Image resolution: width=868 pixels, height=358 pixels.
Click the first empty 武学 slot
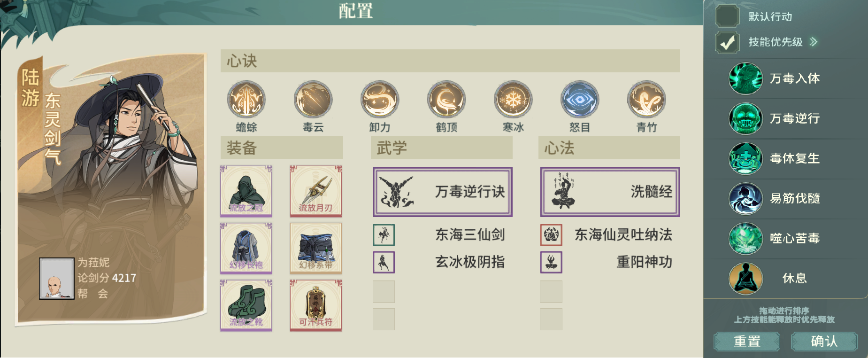(384, 292)
